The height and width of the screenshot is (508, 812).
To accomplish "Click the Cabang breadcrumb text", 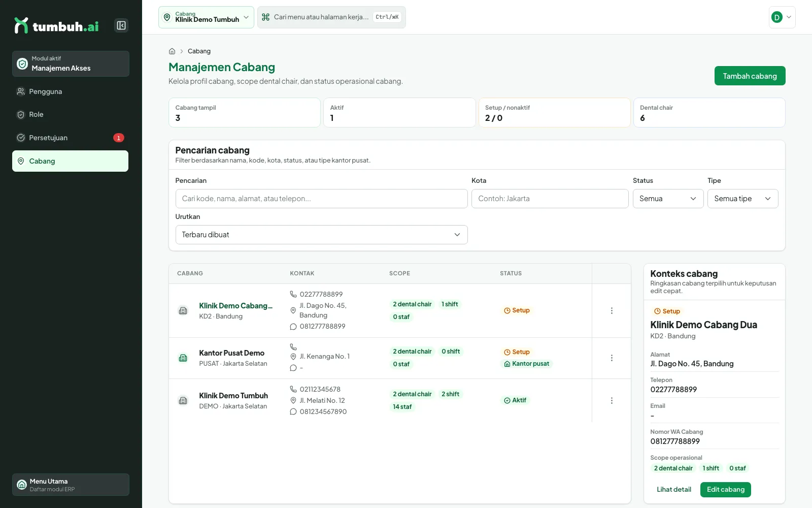I will 199,51.
